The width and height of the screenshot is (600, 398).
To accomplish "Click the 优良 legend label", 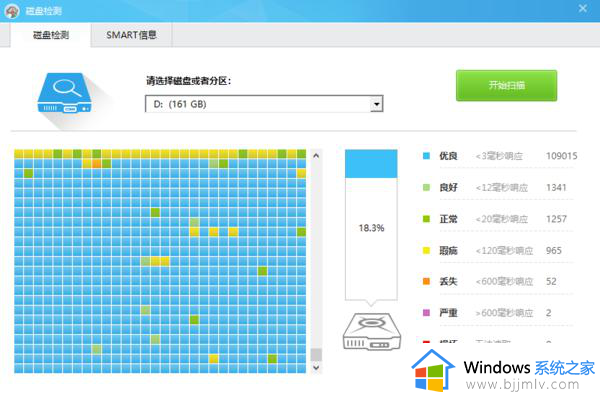I will click(448, 156).
